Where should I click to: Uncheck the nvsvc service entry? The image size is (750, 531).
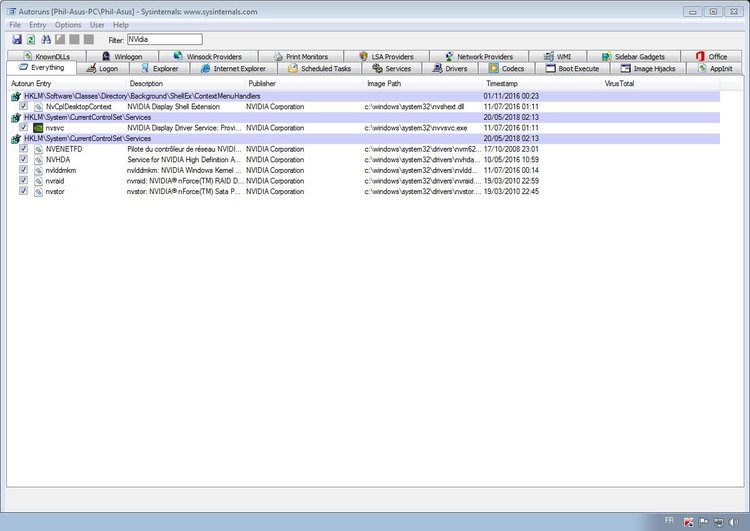(x=23, y=127)
